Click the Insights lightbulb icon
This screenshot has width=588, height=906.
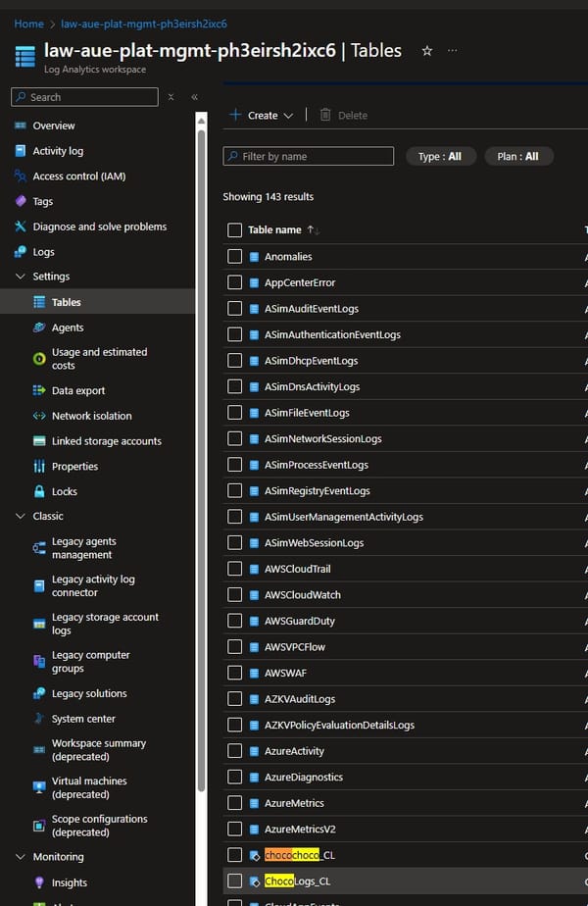[x=39, y=882]
